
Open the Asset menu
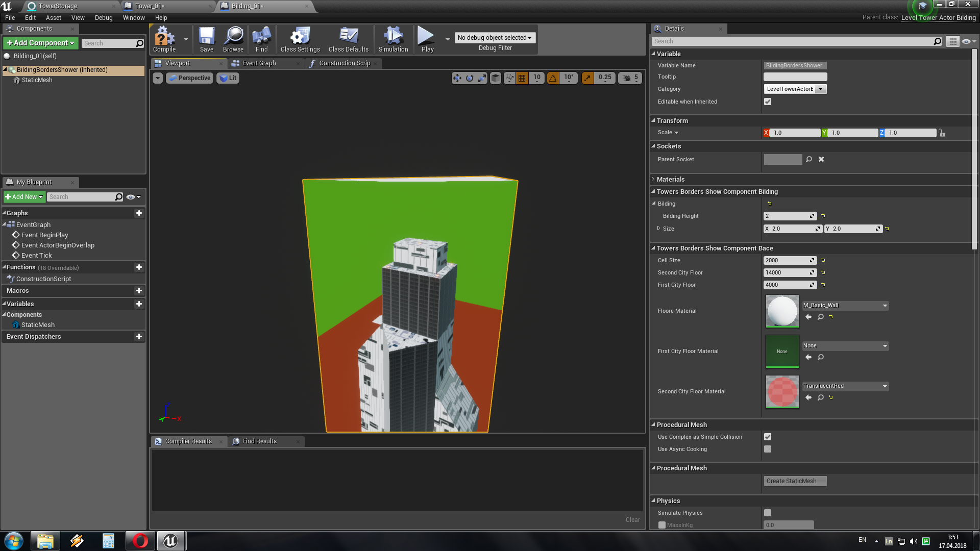pyautogui.click(x=53, y=17)
